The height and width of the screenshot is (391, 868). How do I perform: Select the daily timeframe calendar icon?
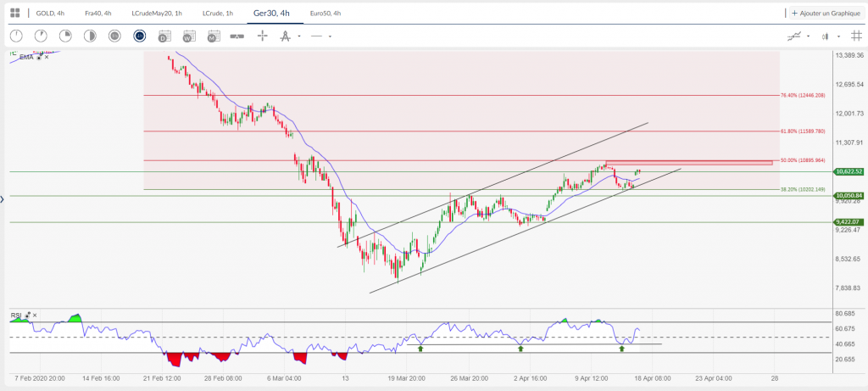[164, 36]
